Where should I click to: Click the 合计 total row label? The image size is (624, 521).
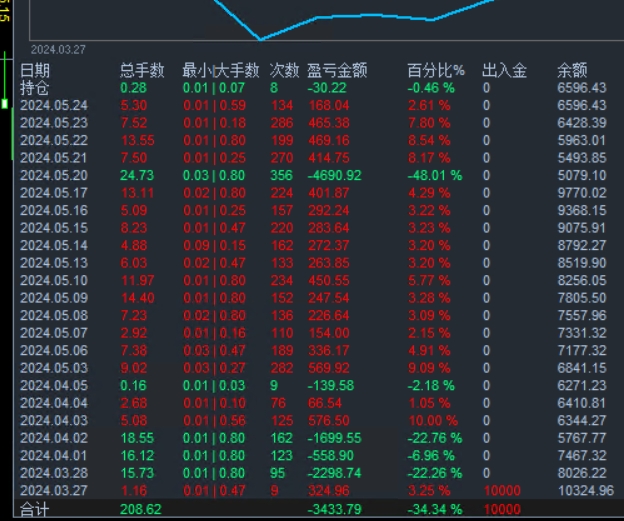pyautogui.click(x=35, y=509)
